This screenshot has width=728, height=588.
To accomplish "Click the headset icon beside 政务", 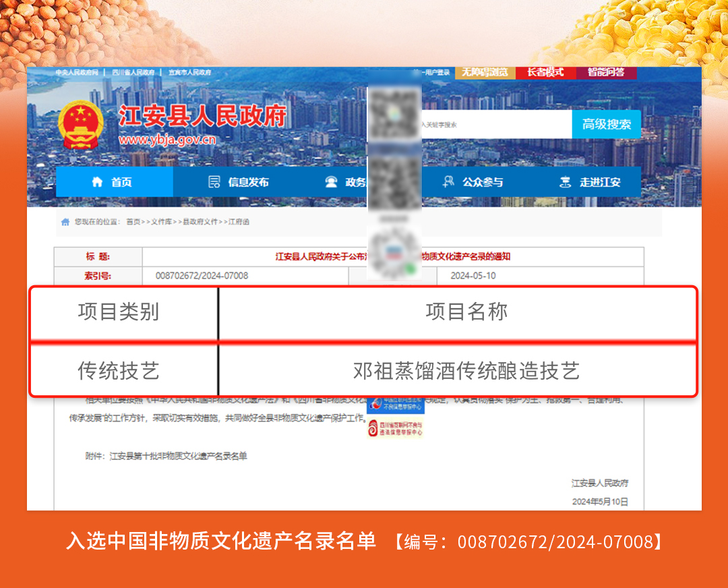I will (331, 182).
